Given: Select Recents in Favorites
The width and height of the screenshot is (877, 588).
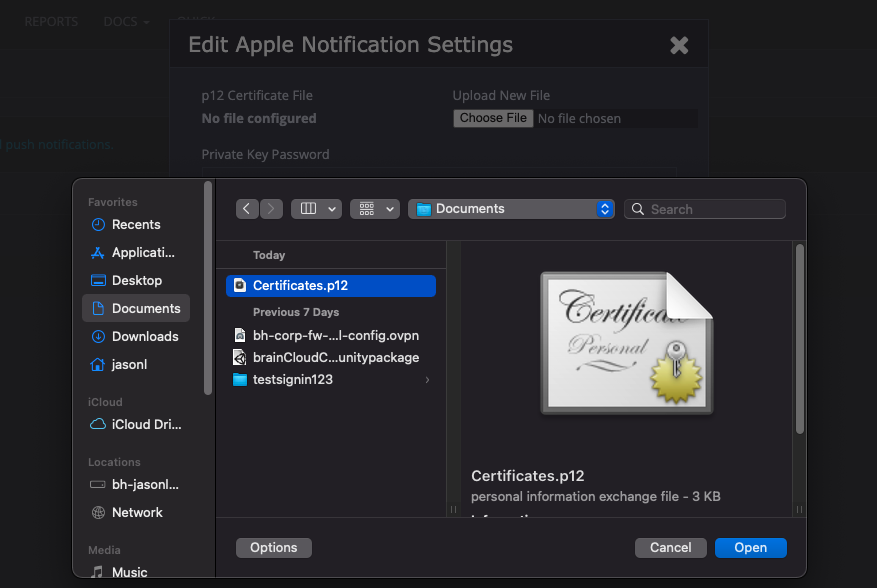Looking at the screenshot, I should pyautogui.click(x=136, y=224).
